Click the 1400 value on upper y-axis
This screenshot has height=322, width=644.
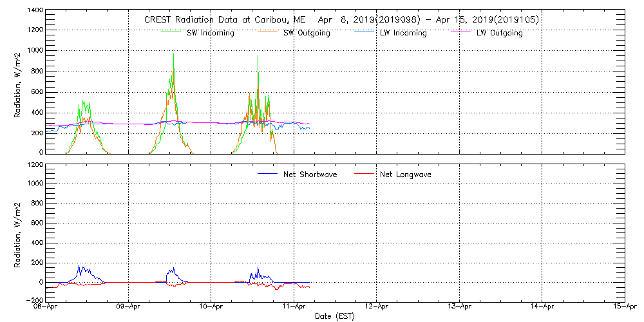pyautogui.click(x=35, y=11)
